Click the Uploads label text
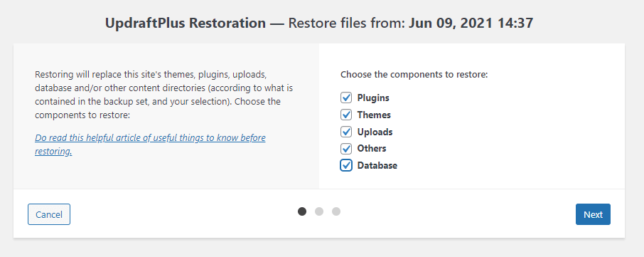644x257 pixels. tap(375, 132)
